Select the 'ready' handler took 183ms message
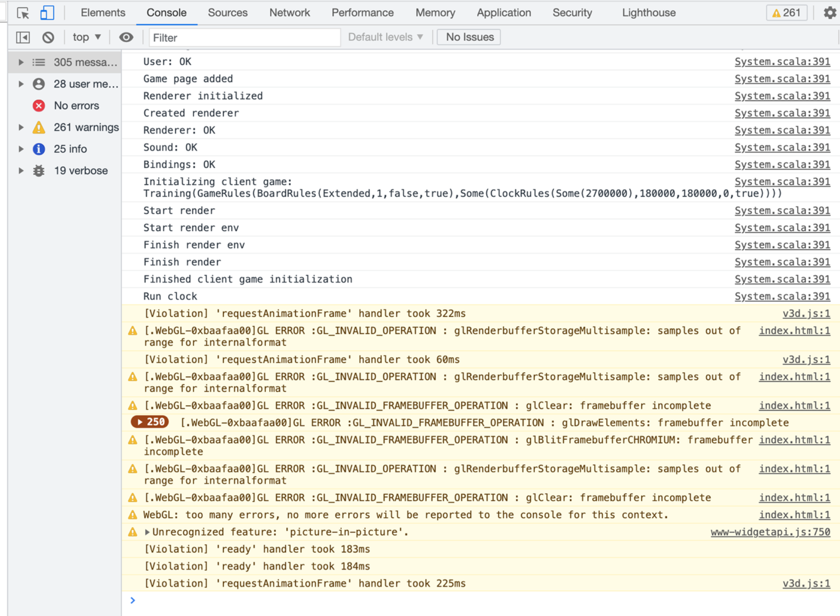 pos(257,549)
